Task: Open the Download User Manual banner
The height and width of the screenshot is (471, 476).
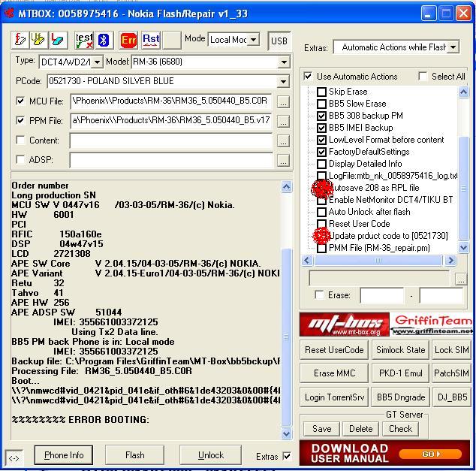Action: pyautogui.click(x=386, y=453)
